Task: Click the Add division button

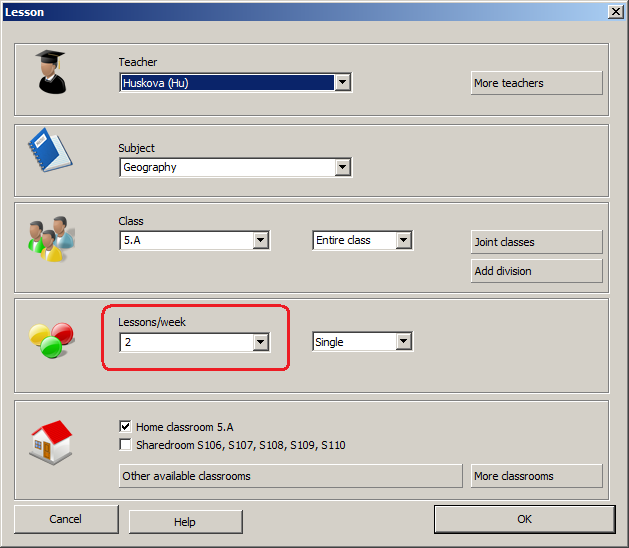Action: (536, 271)
